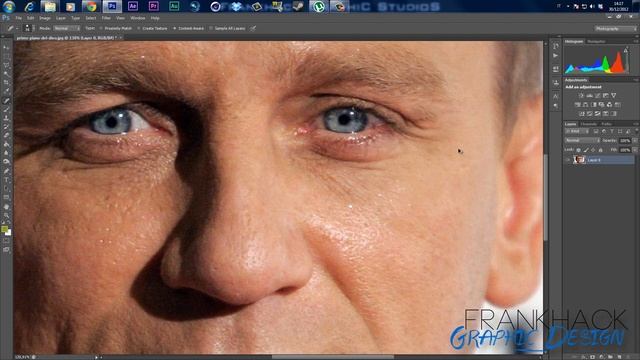
Task: Click the canvas horizontal scrollbar
Action: 333,357
